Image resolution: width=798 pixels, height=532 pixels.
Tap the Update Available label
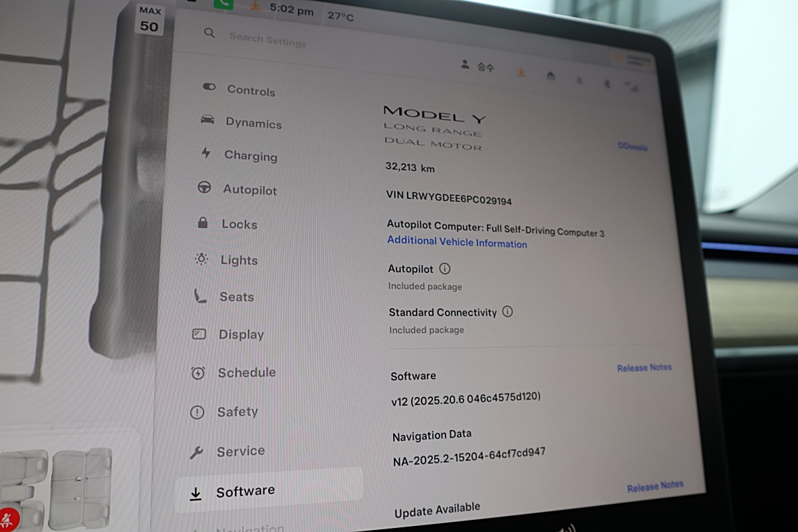coord(437,511)
